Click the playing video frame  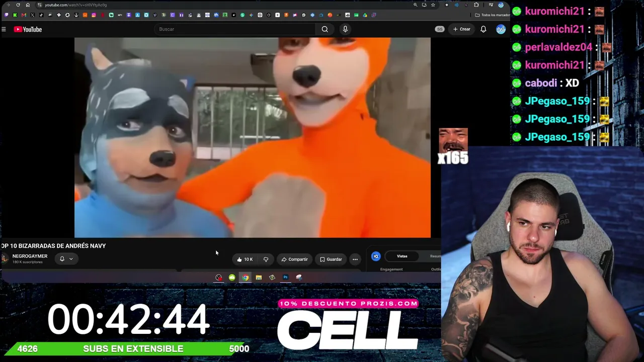pos(253,137)
